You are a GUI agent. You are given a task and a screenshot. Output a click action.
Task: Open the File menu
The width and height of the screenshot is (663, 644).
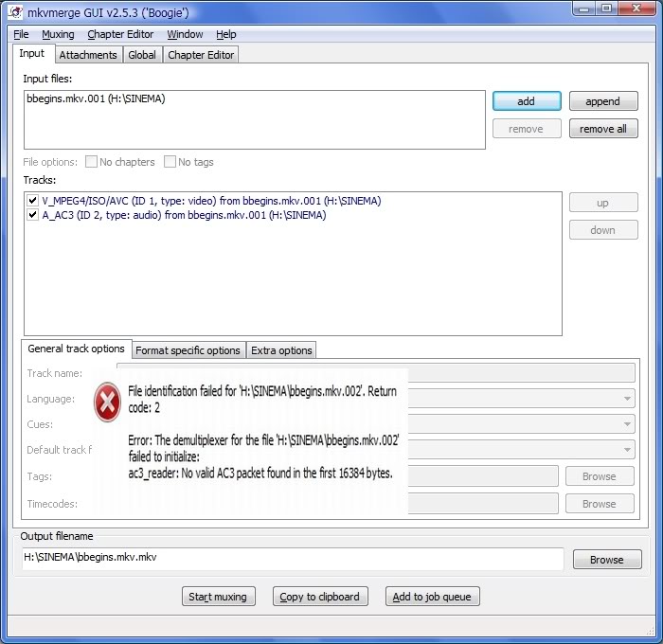tap(21, 34)
